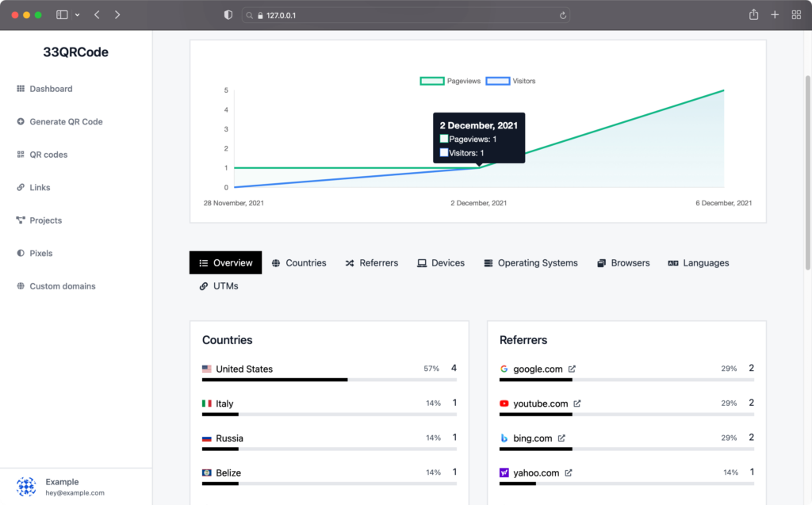The height and width of the screenshot is (505, 812).
Task: Show Safari tab overview grid
Action: coord(796,15)
